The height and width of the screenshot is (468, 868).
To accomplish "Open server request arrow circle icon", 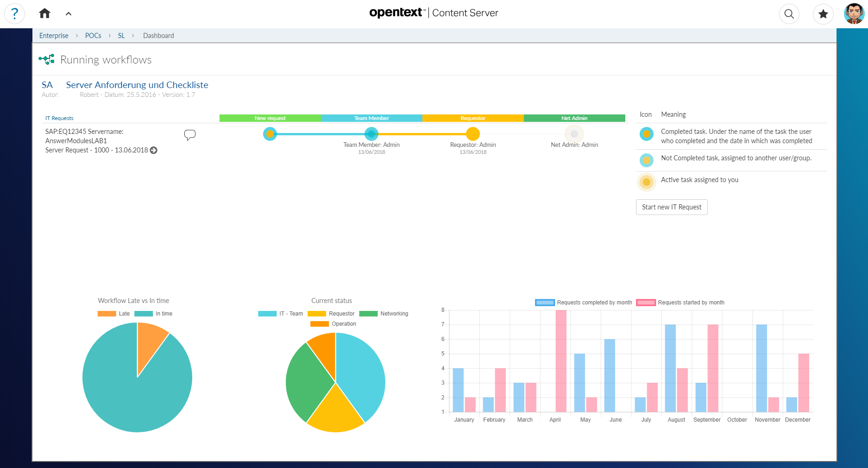I will pyautogui.click(x=154, y=150).
